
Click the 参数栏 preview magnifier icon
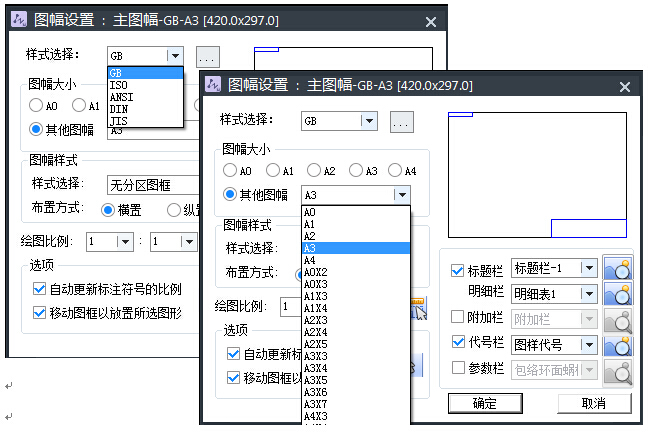(618, 372)
